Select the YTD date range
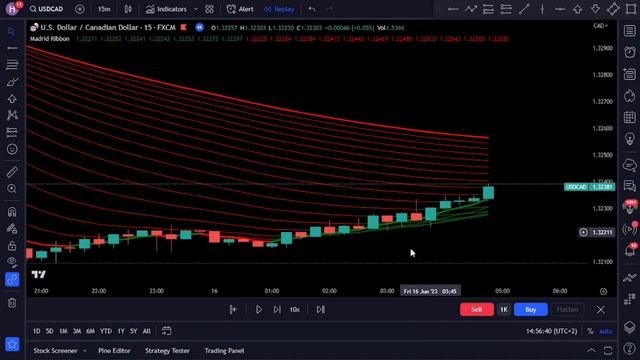The width and height of the screenshot is (640, 360). (x=106, y=331)
